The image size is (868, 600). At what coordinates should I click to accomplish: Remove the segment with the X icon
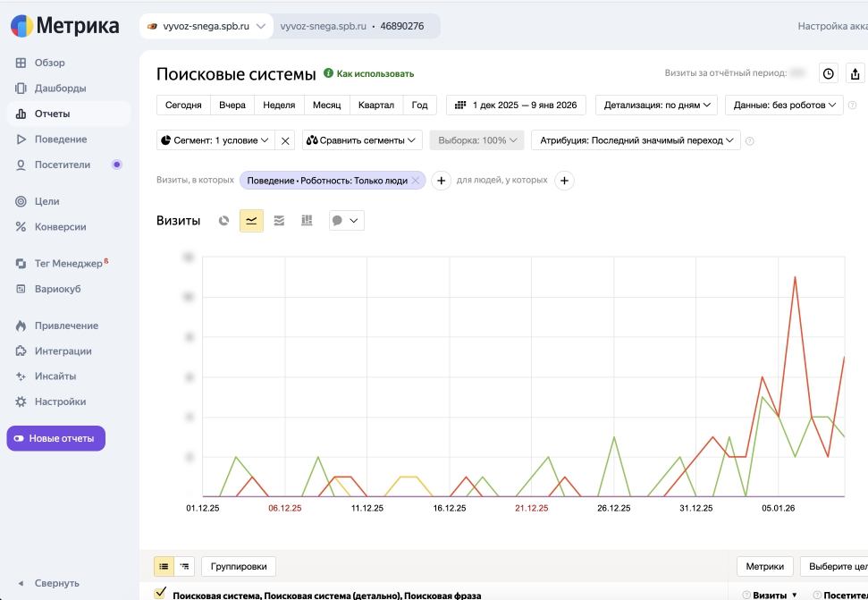285,140
